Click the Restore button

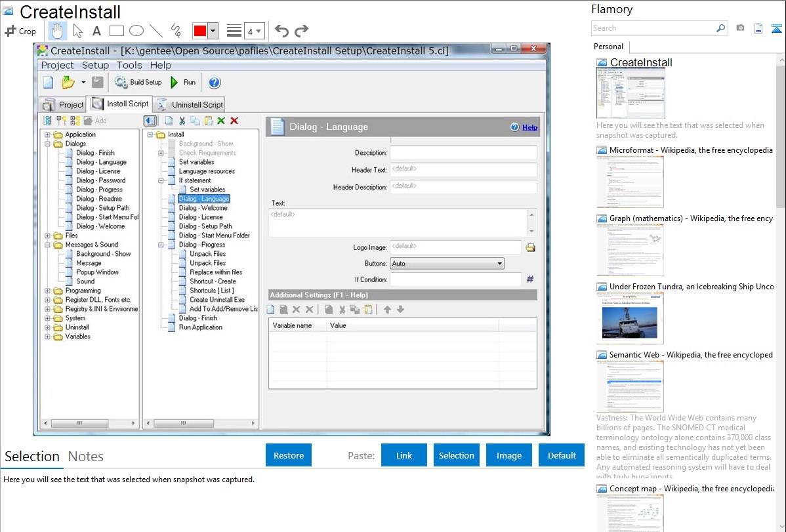[x=289, y=455]
